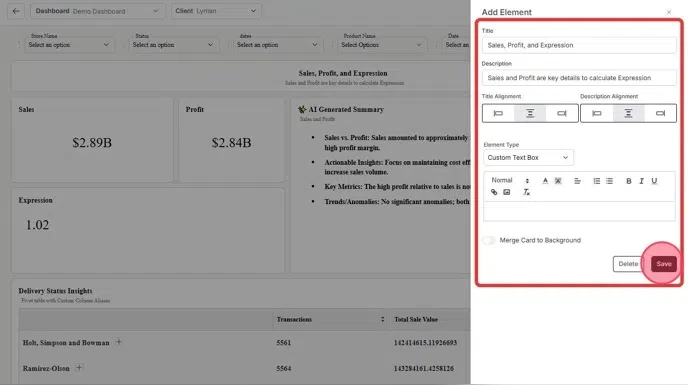Image resolution: width=688 pixels, height=385 pixels.
Task: Select the Profit card showing $2.84B
Action: pos(231,140)
